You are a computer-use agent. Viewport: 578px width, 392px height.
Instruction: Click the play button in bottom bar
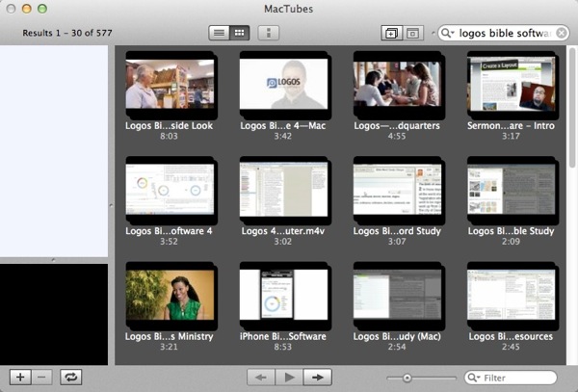pyautogui.click(x=289, y=378)
